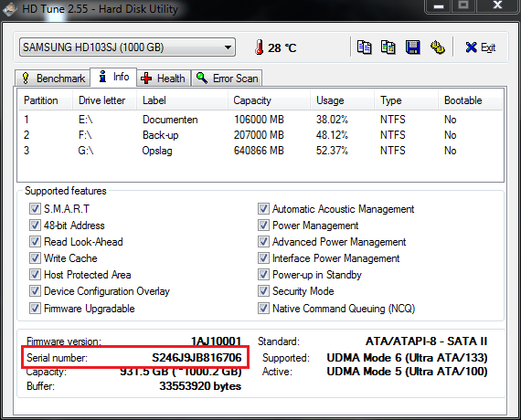Expand the SAMSUNG HD103SJ drive dropdown
The width and height of the screenshot is (521, 420).
tap(127, 47)
